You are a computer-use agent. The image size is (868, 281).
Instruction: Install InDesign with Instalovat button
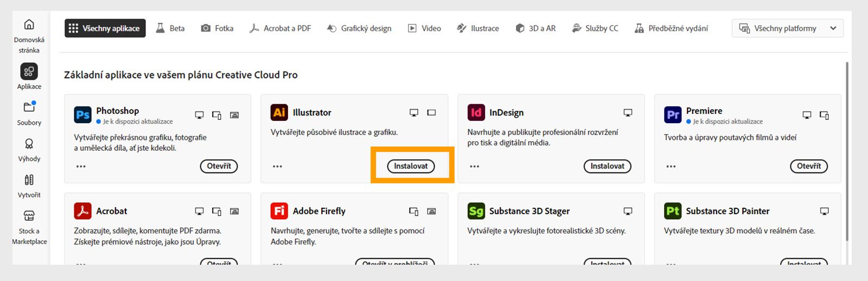[608, 166]
